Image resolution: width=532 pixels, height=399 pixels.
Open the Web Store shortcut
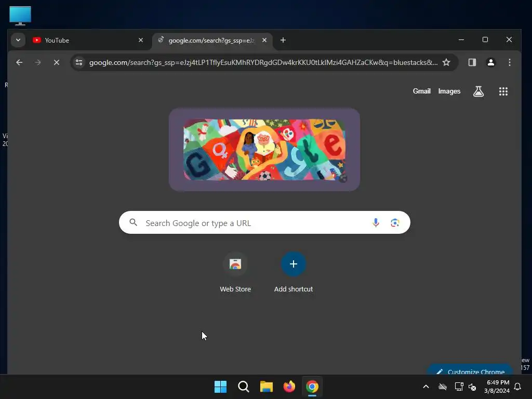coord(235,272)
